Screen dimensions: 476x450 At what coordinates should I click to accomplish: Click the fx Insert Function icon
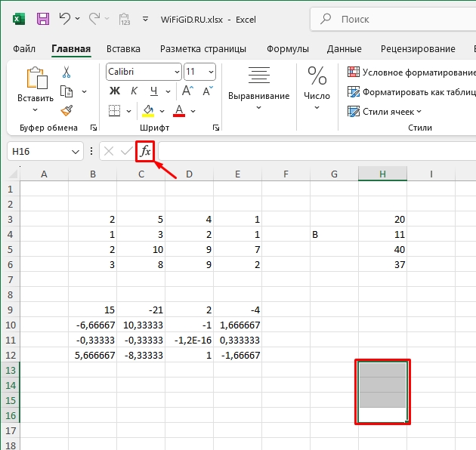click(145, 151)
